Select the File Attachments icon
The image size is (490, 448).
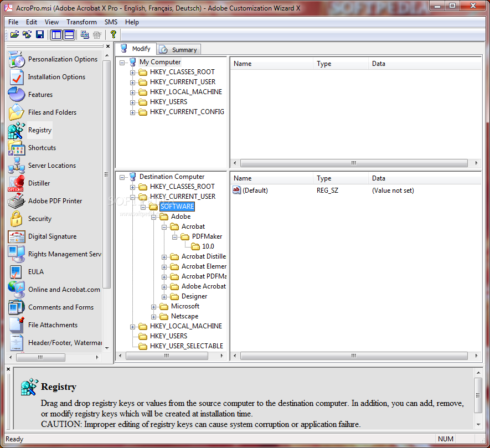tap(16, 325)
